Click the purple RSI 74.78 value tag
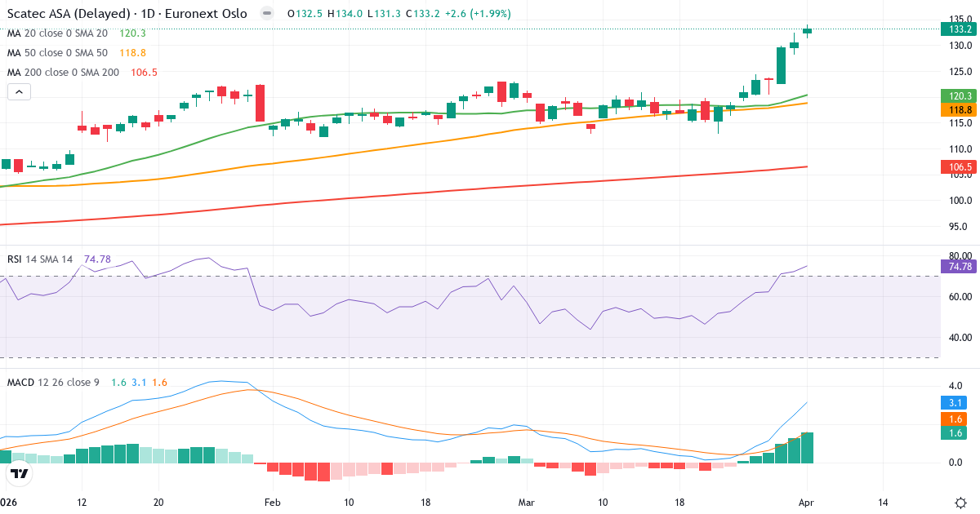Image resolution: width=980 pixels, height=514 pixels. tap(960, 267)
